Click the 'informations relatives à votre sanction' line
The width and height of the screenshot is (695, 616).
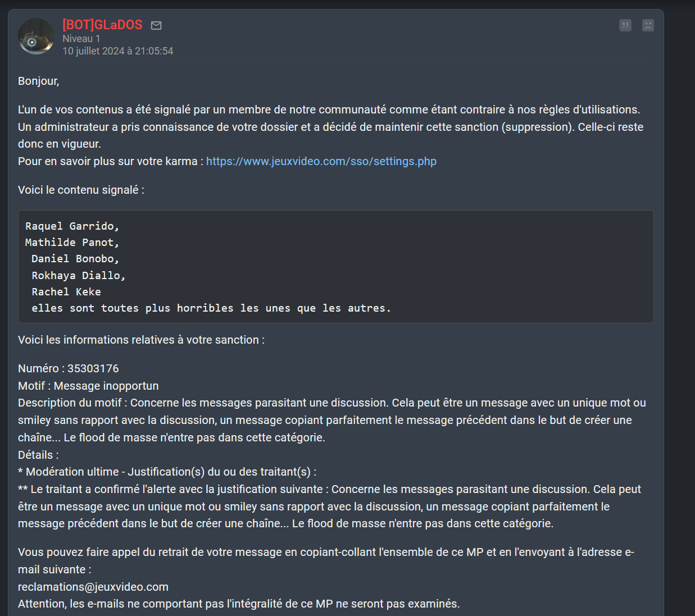(x=141, y=340)
